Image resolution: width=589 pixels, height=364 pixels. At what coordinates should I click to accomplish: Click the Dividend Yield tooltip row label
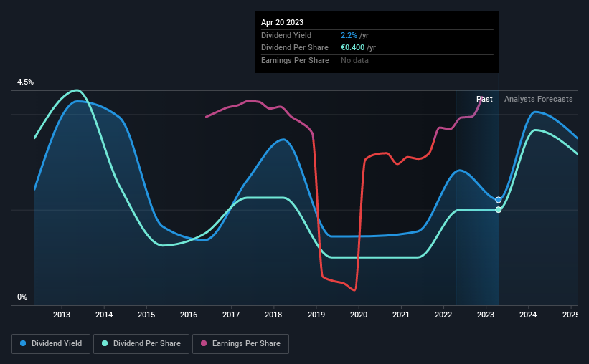286,35
